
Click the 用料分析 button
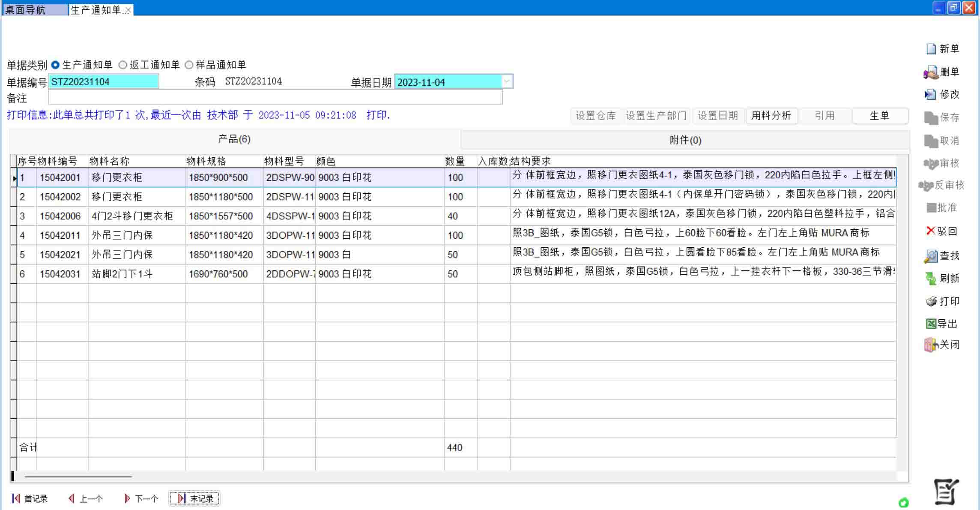pos(771,116)
